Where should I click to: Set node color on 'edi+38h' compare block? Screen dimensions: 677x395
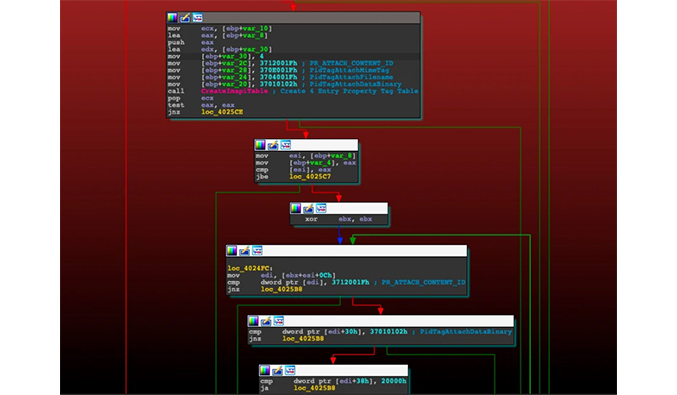point(265,370)
